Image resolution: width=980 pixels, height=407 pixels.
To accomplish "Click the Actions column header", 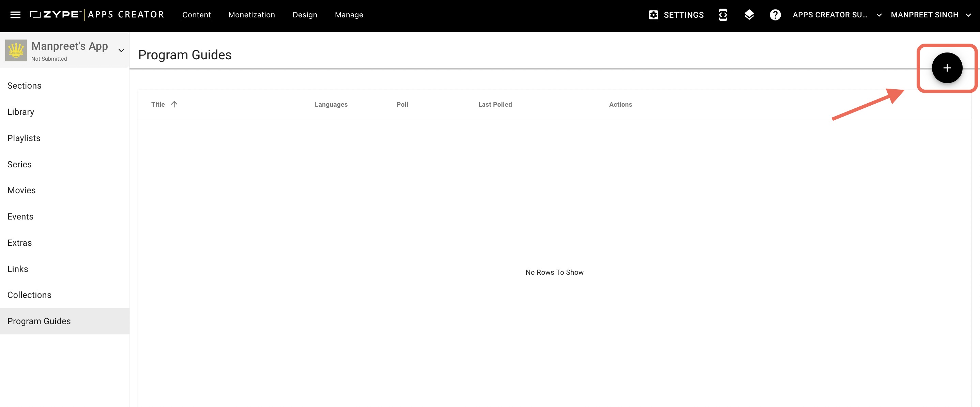I will (x=621, y=104).
